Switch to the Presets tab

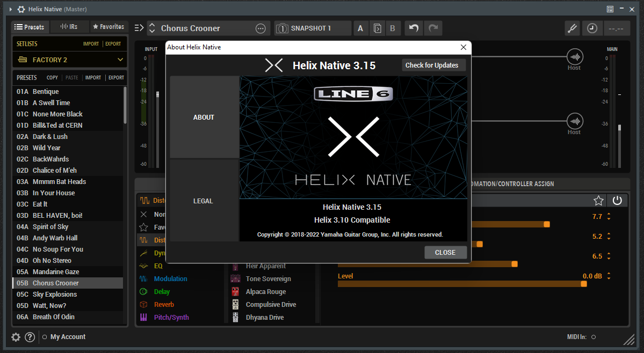30,27
